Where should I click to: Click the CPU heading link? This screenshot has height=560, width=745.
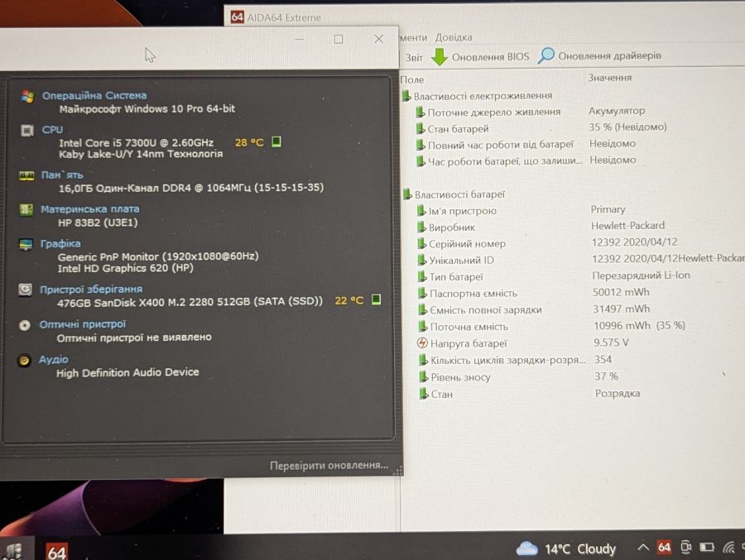click(52, 130)
